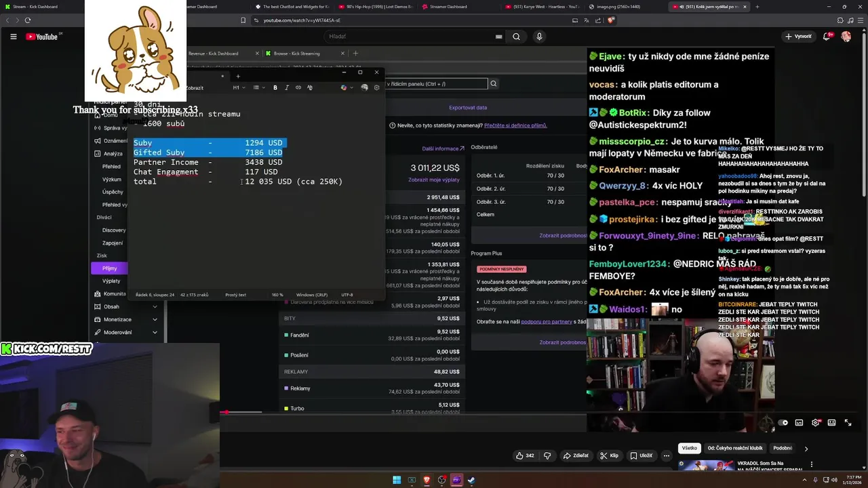Click the Vytvoriť create button
Screen dimensions: 868x488
point(798,36)
